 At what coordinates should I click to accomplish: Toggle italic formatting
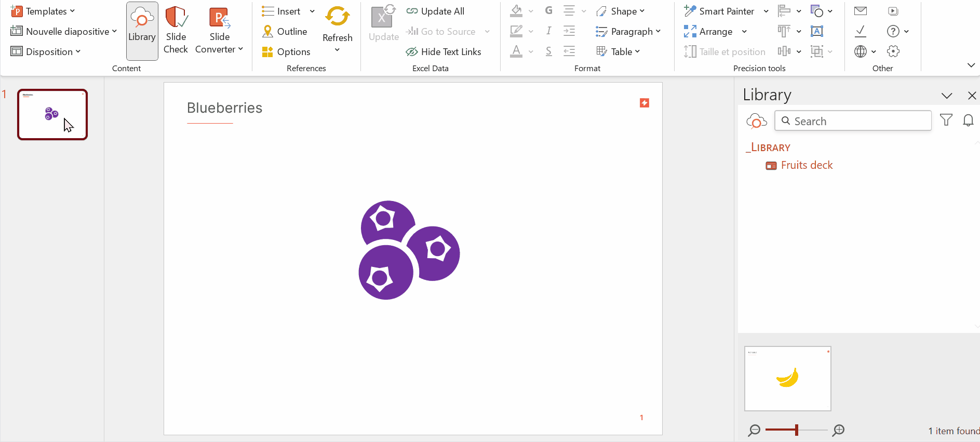coord(548,31)
